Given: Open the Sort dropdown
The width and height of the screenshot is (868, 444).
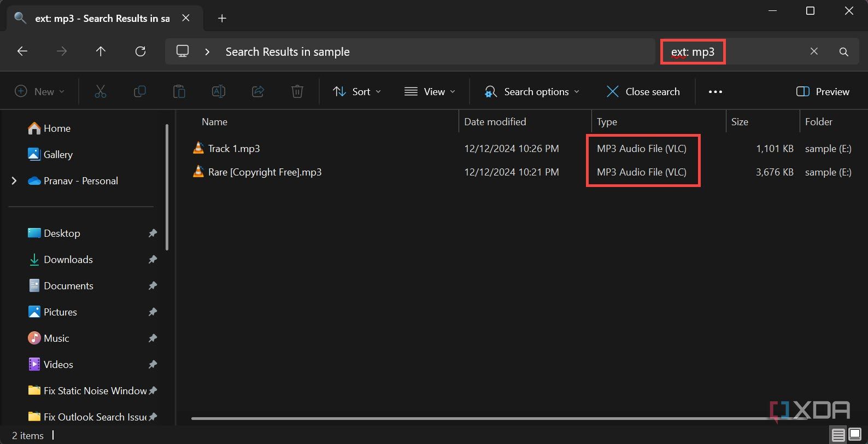Looking at the screenshot, I should pos(357,92).
